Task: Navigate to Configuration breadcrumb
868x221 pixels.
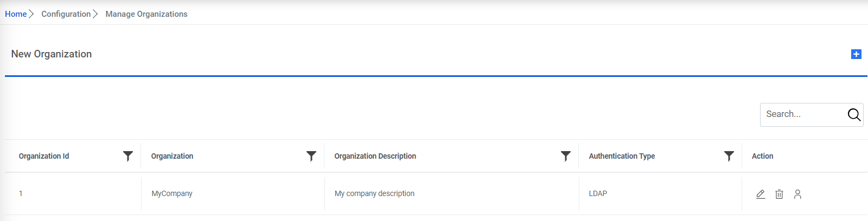Action: pyautogui.click(x=66, y=14)
